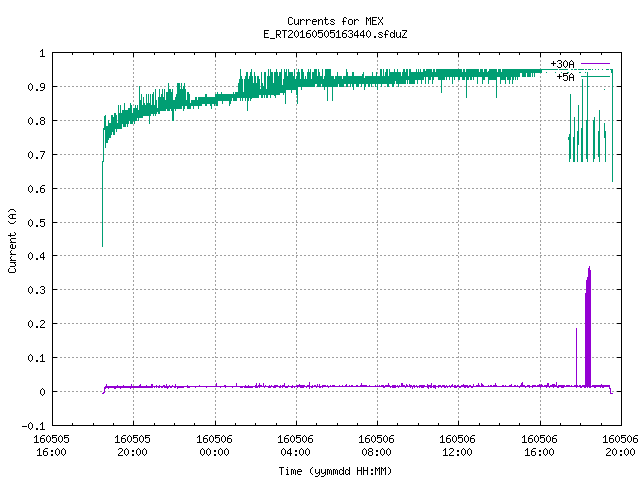Click the '+30A' legend label
Image resolution: width=640 pixels, height=480 pixels.
(562, 64)
